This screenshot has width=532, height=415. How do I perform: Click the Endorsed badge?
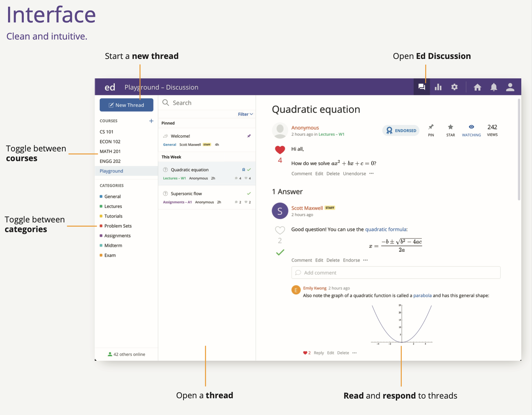click(x=401, y=130)
